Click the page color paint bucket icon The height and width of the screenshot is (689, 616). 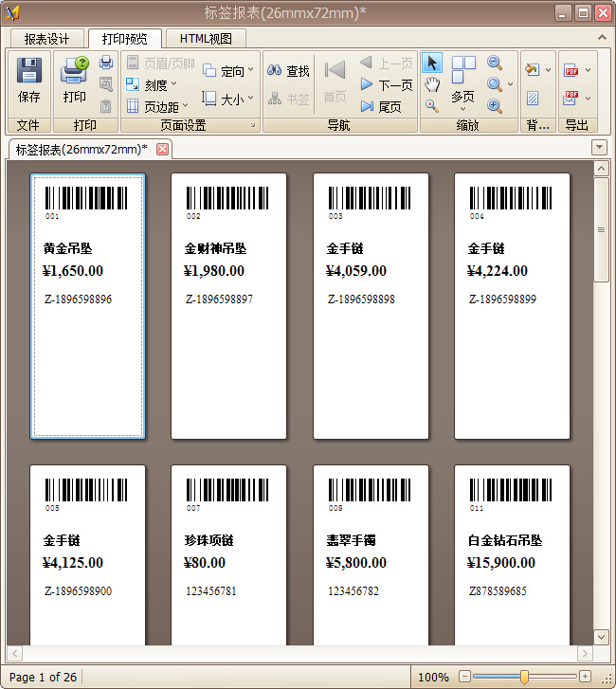pyautogui.click(x=532, y=69)
